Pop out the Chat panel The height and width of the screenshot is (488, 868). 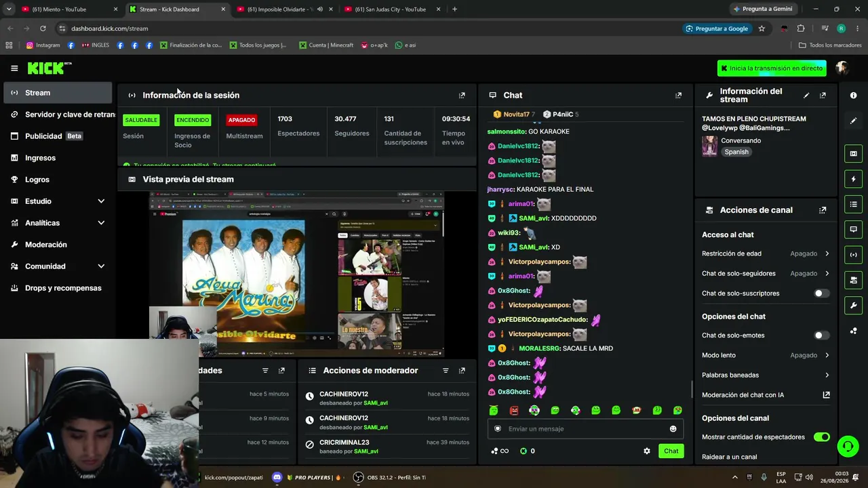(678, 96)
